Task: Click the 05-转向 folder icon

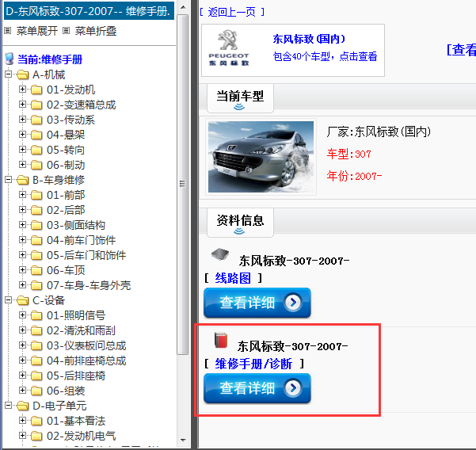Action: 36,150
